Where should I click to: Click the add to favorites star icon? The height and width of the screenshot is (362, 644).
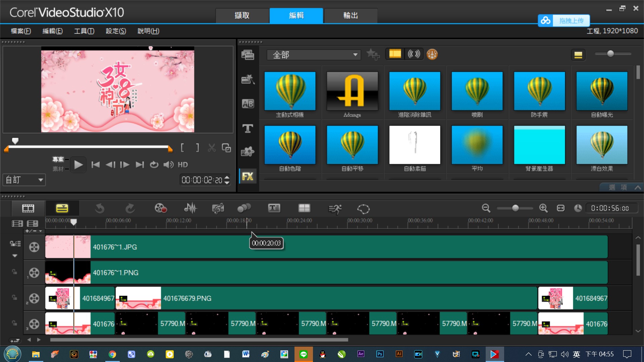point(373,54)
